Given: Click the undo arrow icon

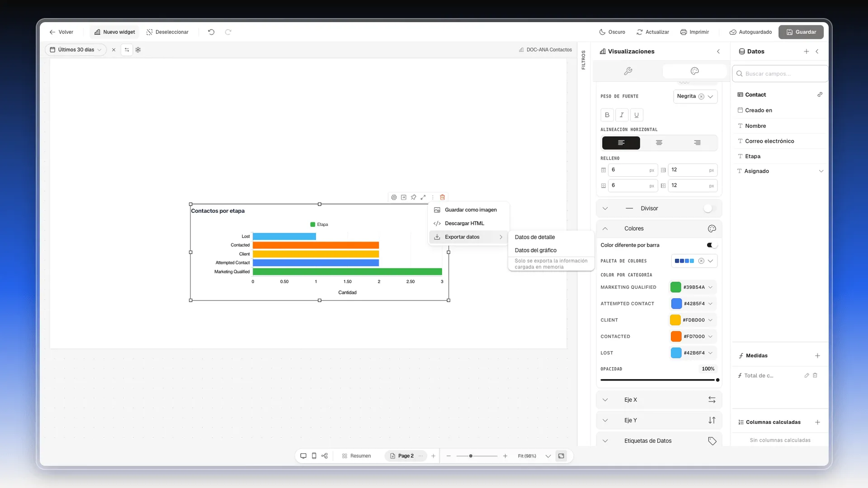Looking at the screenshot, I should pos(211,32).
